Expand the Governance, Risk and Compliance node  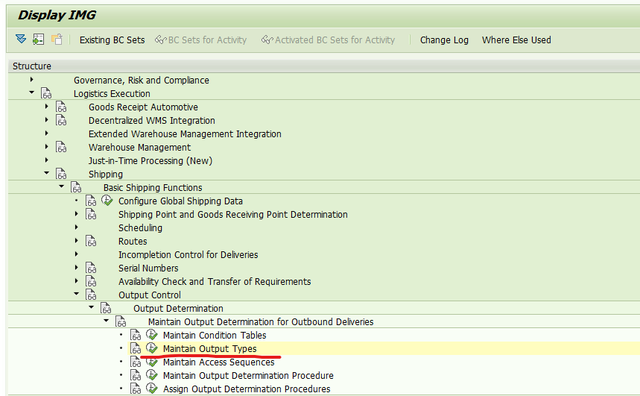pyautogui.click(x=31, y=80)
